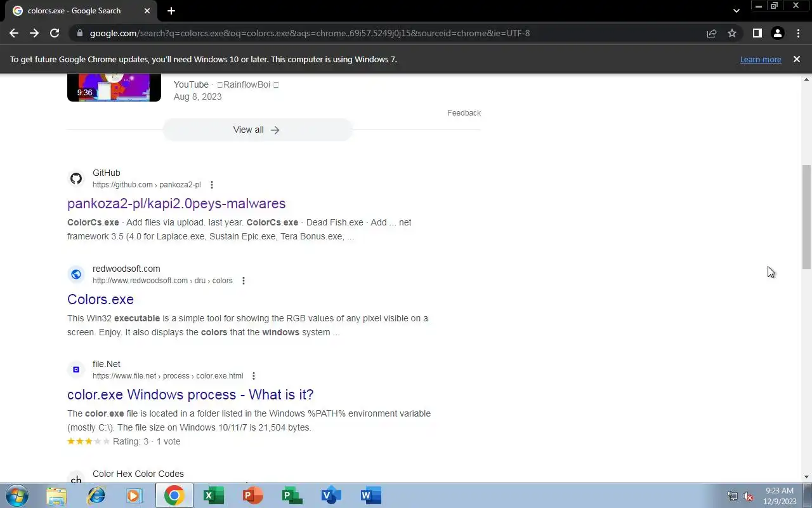Launch Internet Explorer from taskbar

(x=96, y=495)
